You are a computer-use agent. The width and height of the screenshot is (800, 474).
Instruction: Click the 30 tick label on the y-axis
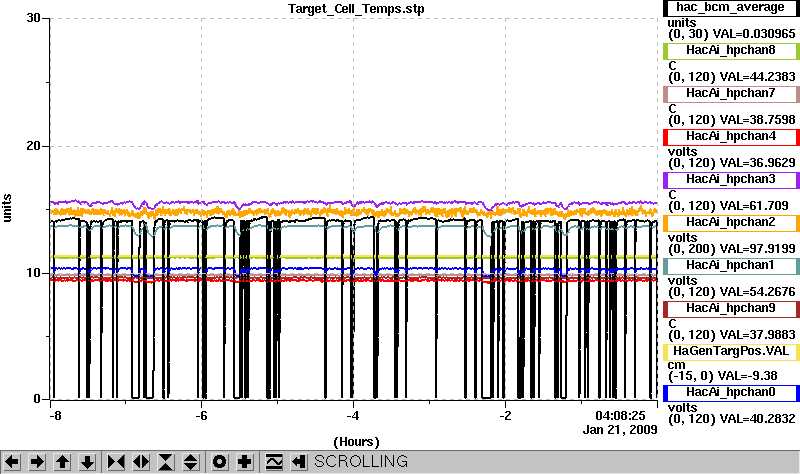[x=33, y=18]
